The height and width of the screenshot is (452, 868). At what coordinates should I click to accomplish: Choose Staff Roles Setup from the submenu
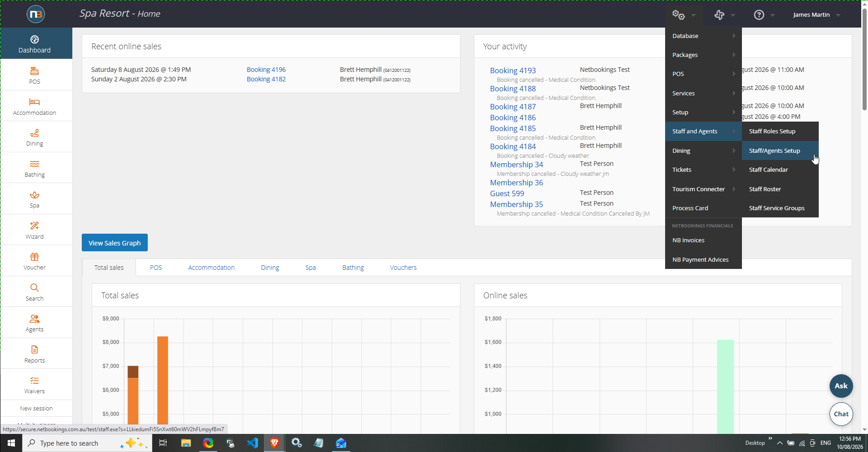pos(780,131)
